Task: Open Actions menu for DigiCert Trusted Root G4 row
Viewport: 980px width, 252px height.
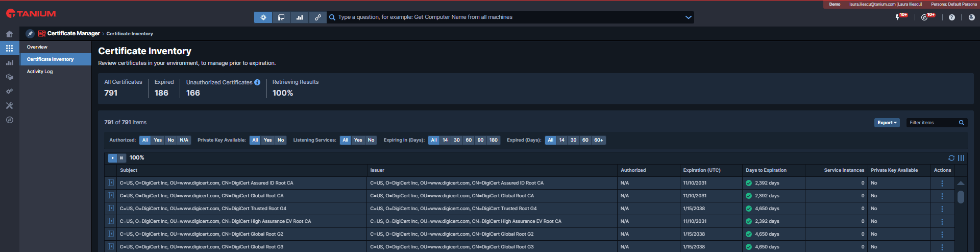Action: coord(942,209)
